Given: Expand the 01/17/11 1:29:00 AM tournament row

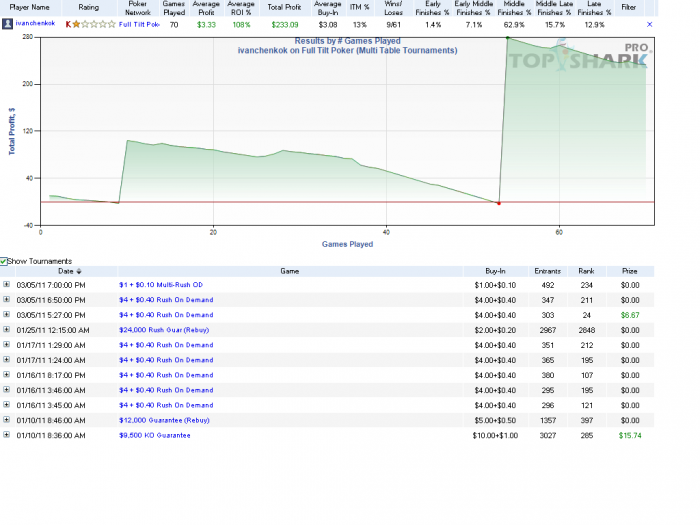Looking at the screenshot, I should pos(6,345).
